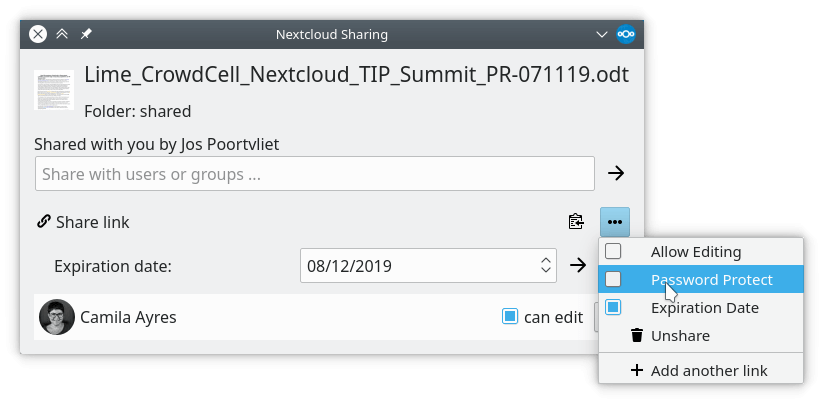Click the document thumbnail preview
The height and width of the screenshot is (404, 824).
[x=54, y=90]
